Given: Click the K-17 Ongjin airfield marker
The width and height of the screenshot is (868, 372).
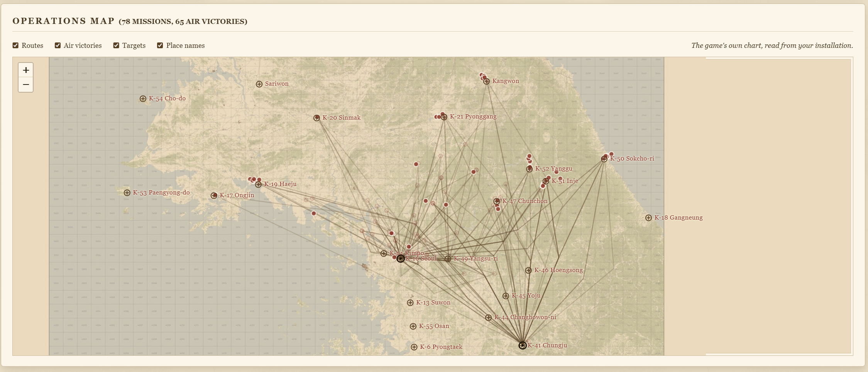Looking at the screenshot, I should click(214, 196).
